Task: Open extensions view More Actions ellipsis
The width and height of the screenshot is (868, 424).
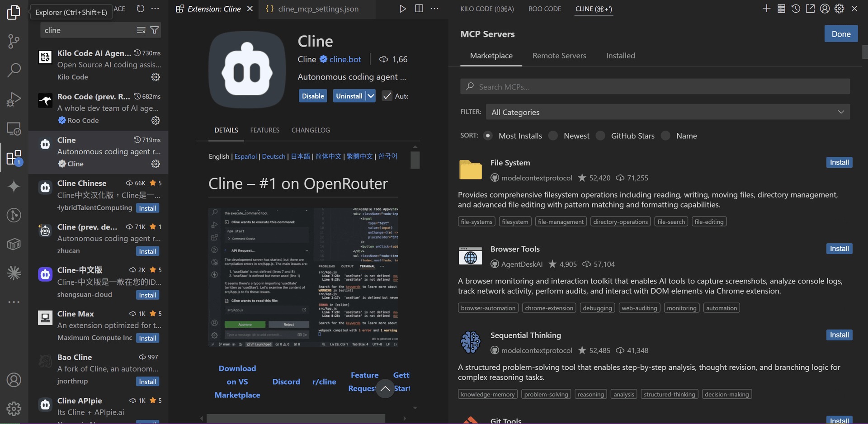Action: click(x=155, y=9)
